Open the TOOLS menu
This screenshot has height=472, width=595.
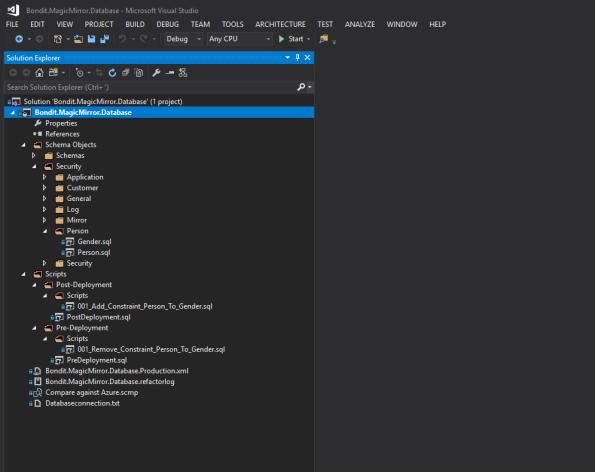click(232, 24)
